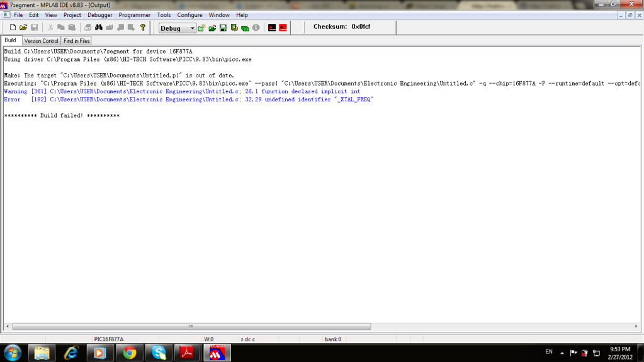Click the yellow question mark Help icon

(142, 28)
